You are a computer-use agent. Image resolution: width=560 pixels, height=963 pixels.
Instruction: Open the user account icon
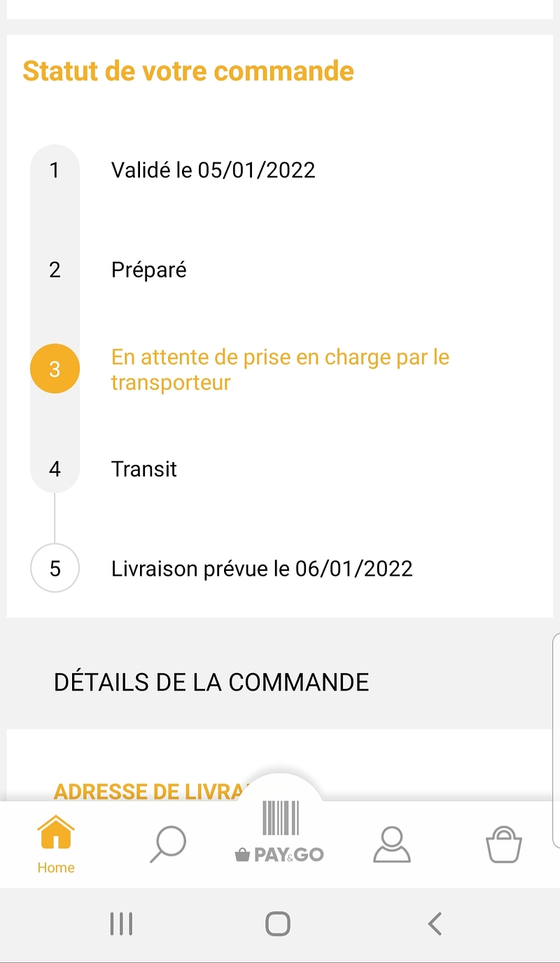pyautogui.click(x=391, y=844)
